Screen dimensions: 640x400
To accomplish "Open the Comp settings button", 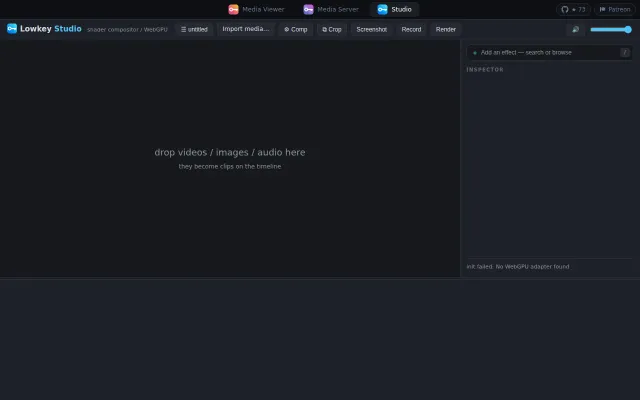I will pos(296,29).
